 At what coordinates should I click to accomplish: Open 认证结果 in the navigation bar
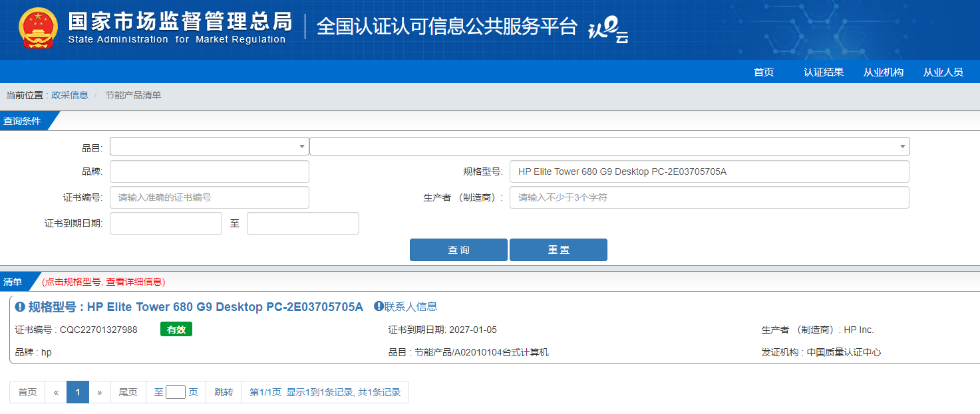(x=824, y=72)
